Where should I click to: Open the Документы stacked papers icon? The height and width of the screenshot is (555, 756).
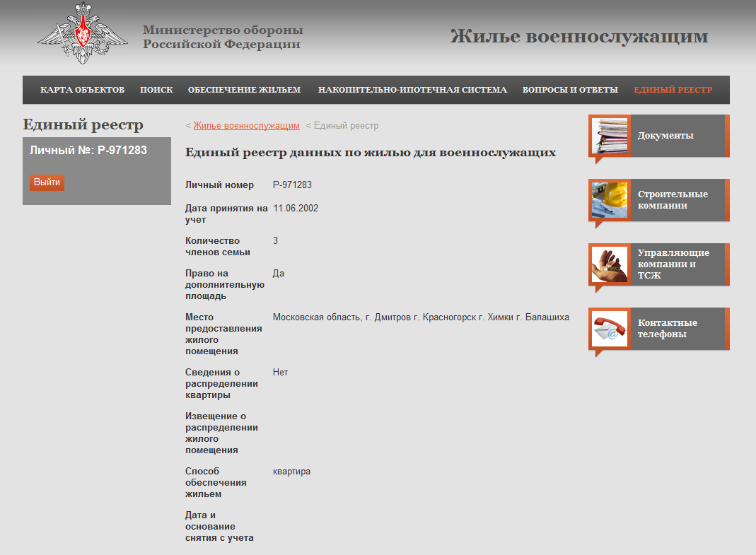pyautogui.click(x=609, y=136)
